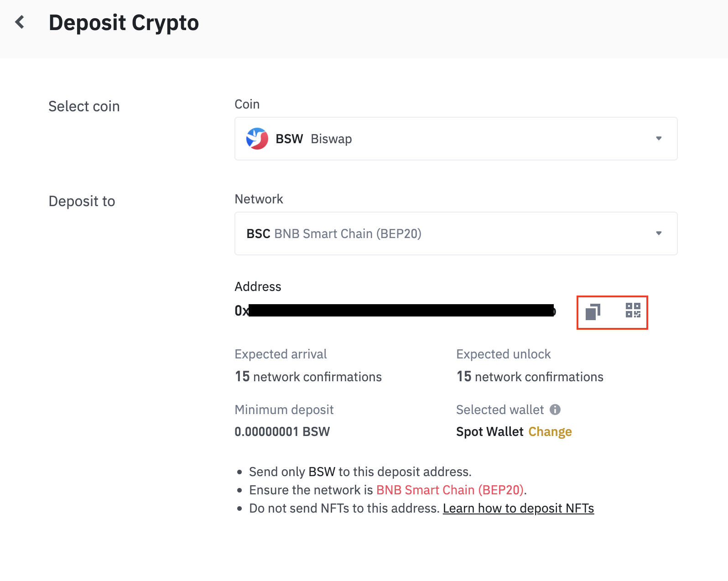728x581 pixels.
Task: Open the BSW Biswap coin selector
Action: (456, 139)
